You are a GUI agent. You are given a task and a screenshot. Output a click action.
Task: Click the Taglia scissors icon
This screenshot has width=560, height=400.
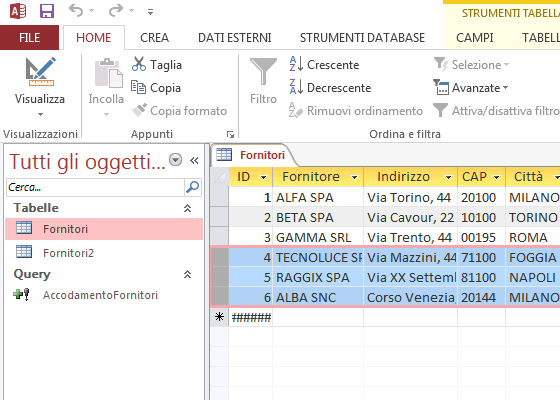coord(139,64)
